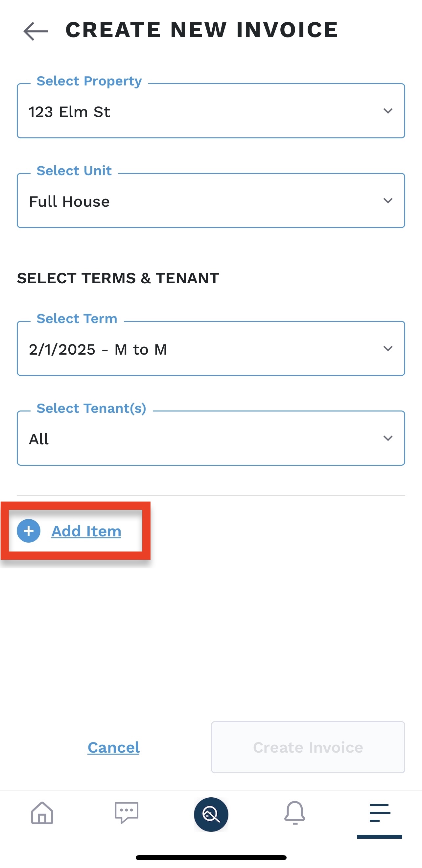Open the hamburger menu icon
422x868 pixels.
click(380, 813)
